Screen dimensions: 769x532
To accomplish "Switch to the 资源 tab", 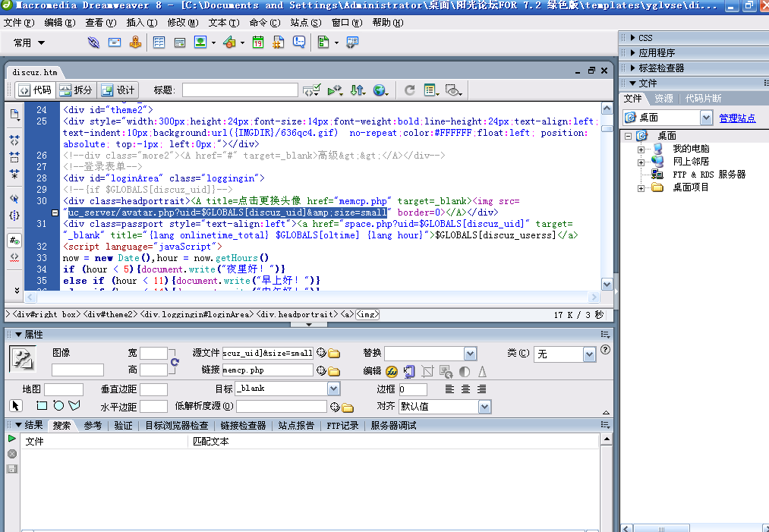I will pyautogui.click(x=663, y=99).
